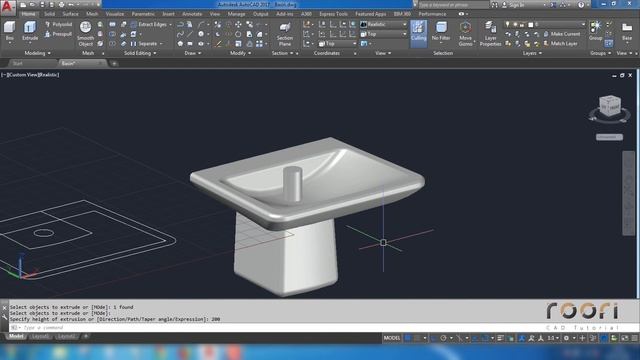Expand the Modeling panel
The height and width of the screenshot is (360, 640).
(x=38, y=53)
